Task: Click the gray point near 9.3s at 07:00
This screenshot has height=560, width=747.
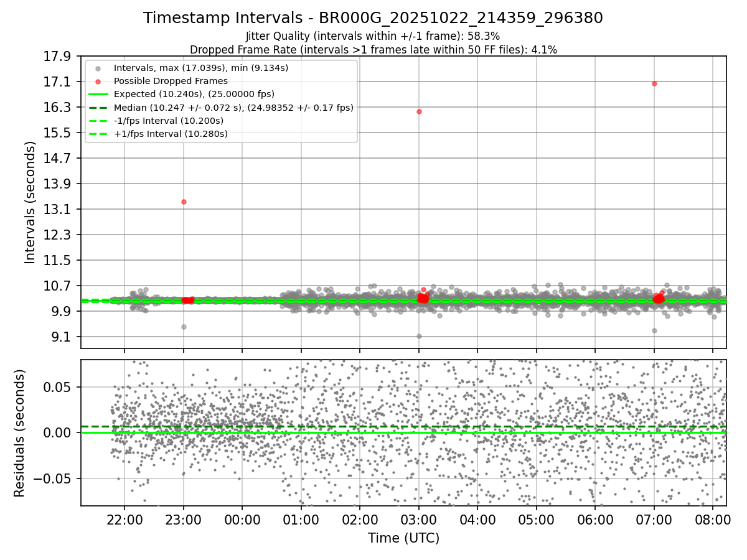Action: (x=654, y=330)
